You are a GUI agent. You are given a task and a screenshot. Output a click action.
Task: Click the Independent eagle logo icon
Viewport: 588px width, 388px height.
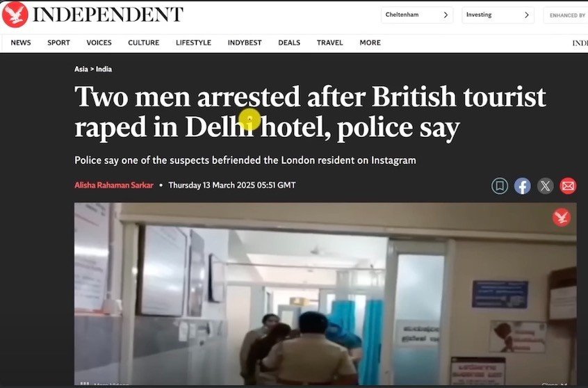(15, 15)
